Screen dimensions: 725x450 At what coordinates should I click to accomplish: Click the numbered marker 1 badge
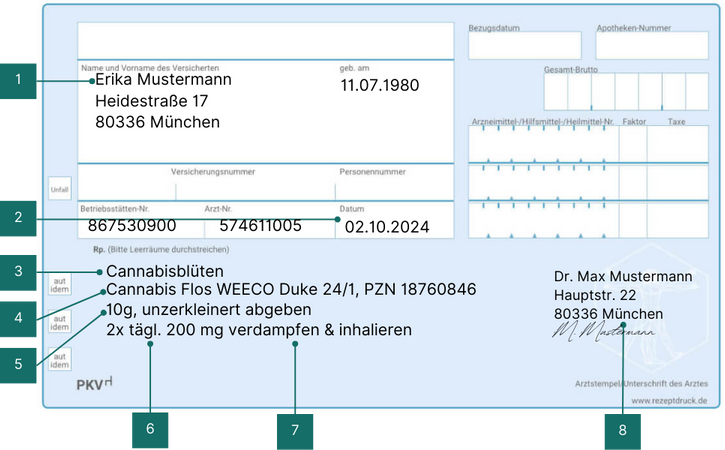pos(19,80)
